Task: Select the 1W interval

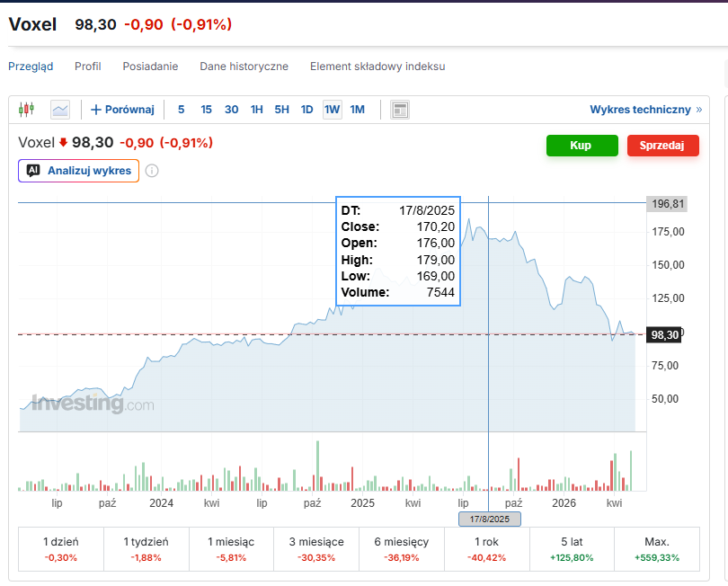Action: point(333,110)
